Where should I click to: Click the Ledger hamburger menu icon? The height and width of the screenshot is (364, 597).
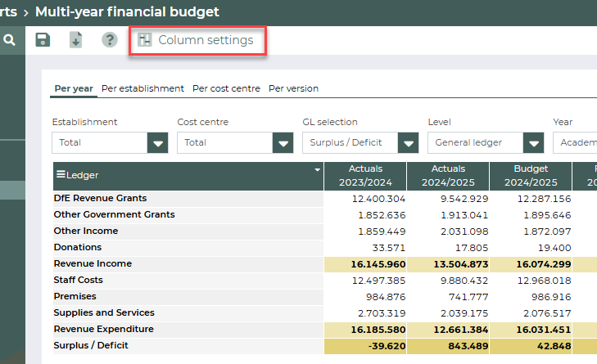[x=60, y=175]
